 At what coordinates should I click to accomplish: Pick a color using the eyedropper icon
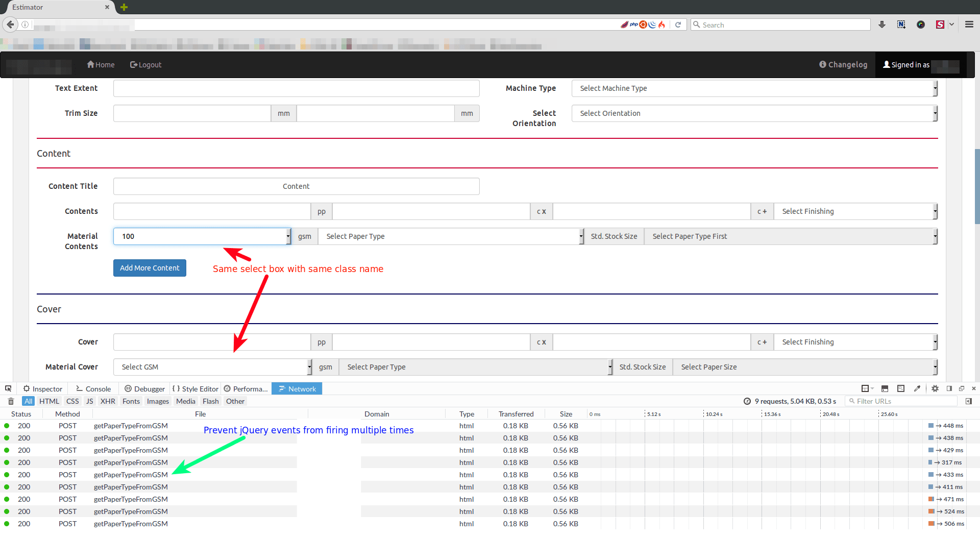(x=917, y=388)
